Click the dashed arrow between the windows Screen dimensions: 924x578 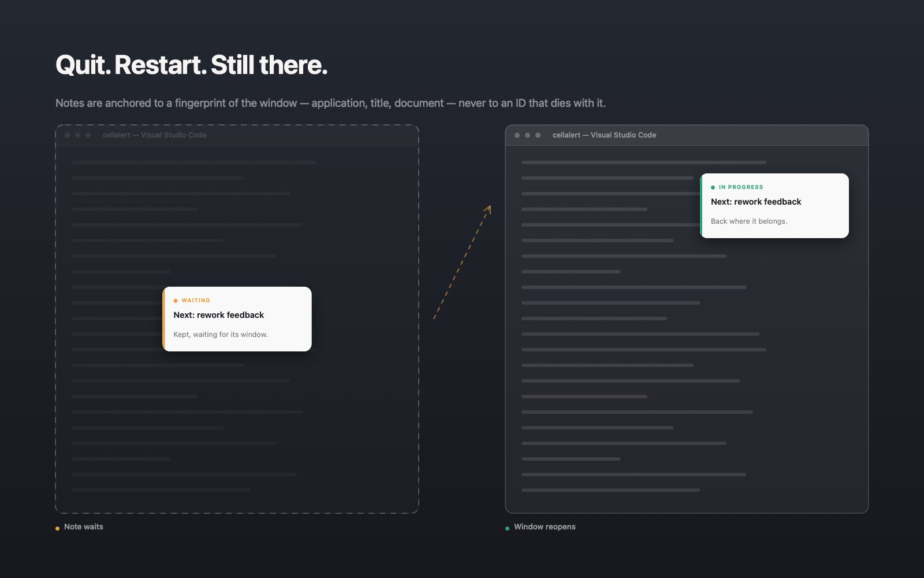[x=462, y=262]
